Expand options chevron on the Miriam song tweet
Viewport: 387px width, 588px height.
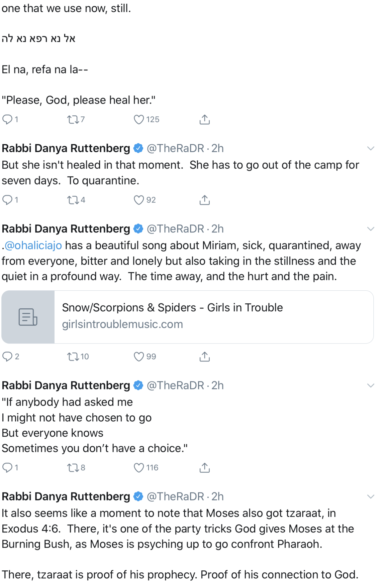[x=371, y=229]
